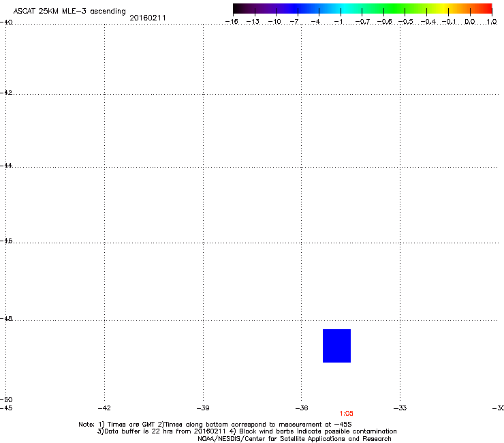Click the -45 longitude axis label

(6, 408)
